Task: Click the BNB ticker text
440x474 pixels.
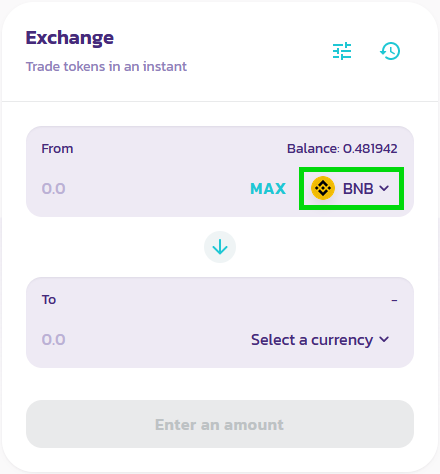Action: (x=358, y=189)
